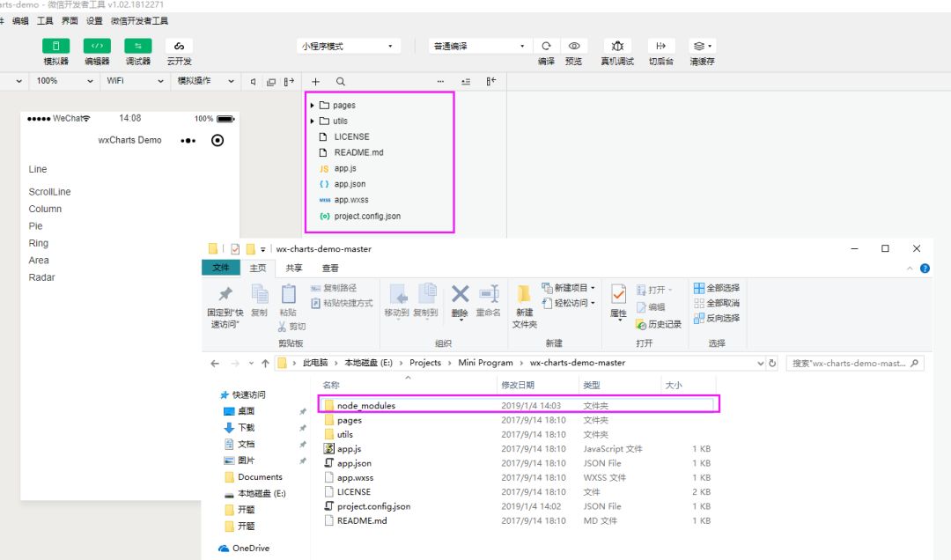The width and height of the screenshot is (951, 560).
Task: Click the simulator three-dot capsule menu
Action: [x=188, y=141]
